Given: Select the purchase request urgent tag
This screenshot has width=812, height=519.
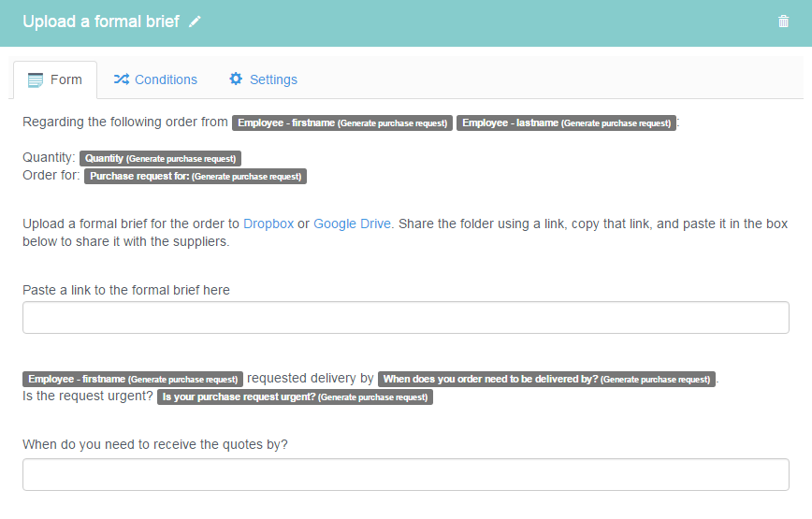Looking at the screenshot, I should pyautogui.click(x=295, y=397).
